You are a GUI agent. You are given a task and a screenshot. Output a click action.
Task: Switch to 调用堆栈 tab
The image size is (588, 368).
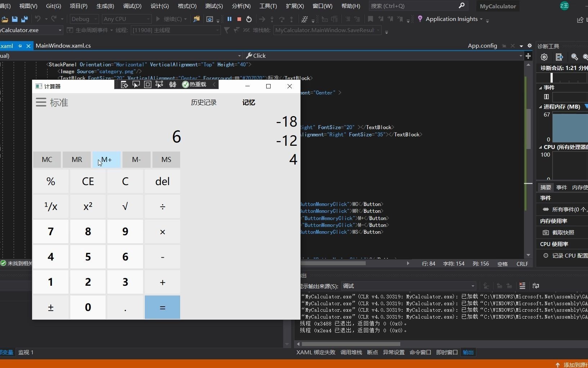[x=351, y=352]
